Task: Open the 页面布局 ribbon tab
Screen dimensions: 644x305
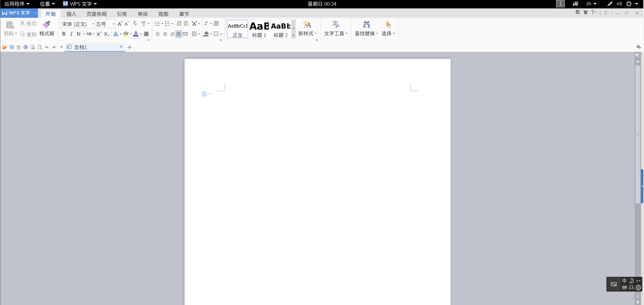Action: coord(97,14)
